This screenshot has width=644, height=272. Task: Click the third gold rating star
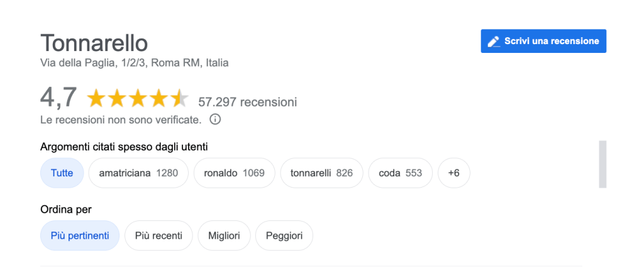(138, 99)
